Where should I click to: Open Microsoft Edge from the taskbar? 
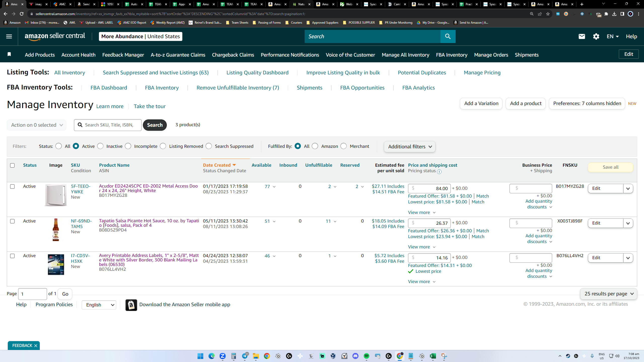tap(212, 356)
